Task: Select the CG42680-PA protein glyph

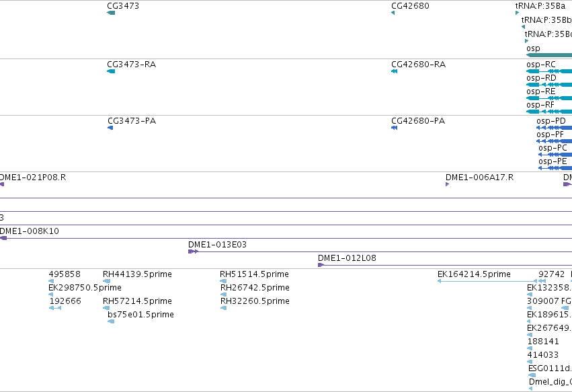Action: [394, 128]
